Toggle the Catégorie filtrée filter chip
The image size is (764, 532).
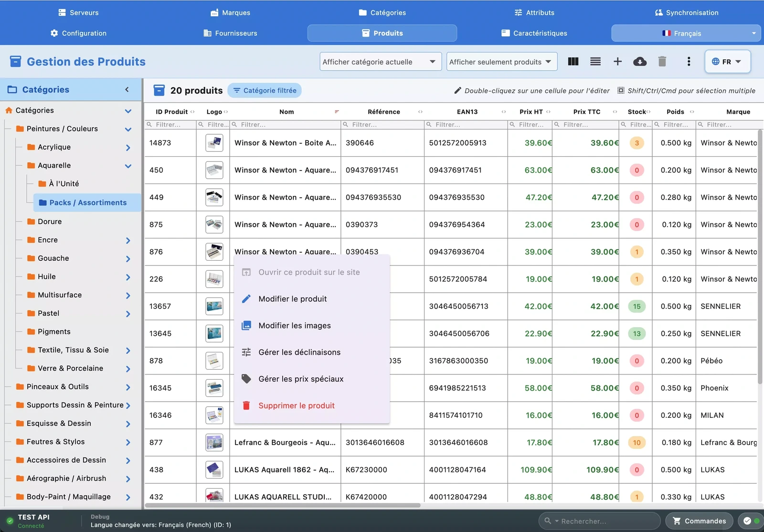pos(265,91)
